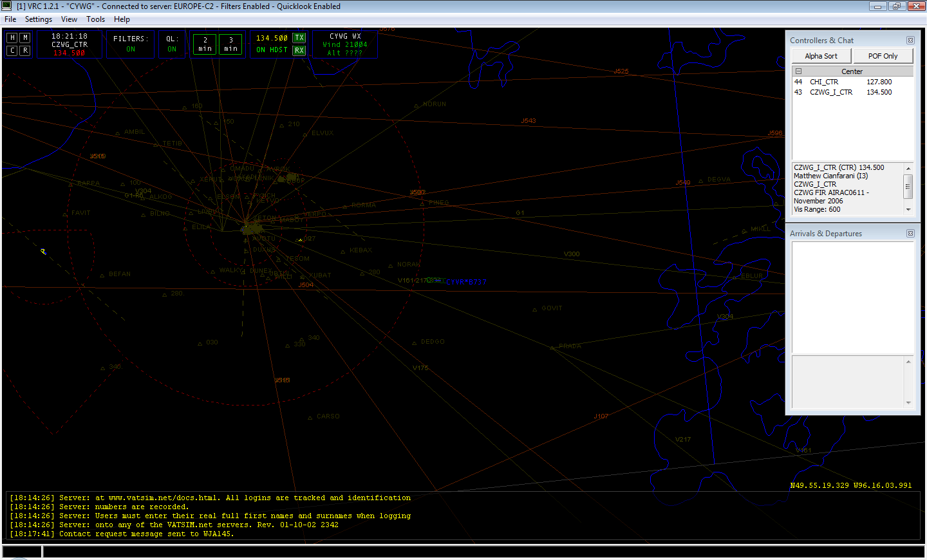Open the Tools menu
Viewport: 927px width, 560px height.
click(95, 19)
